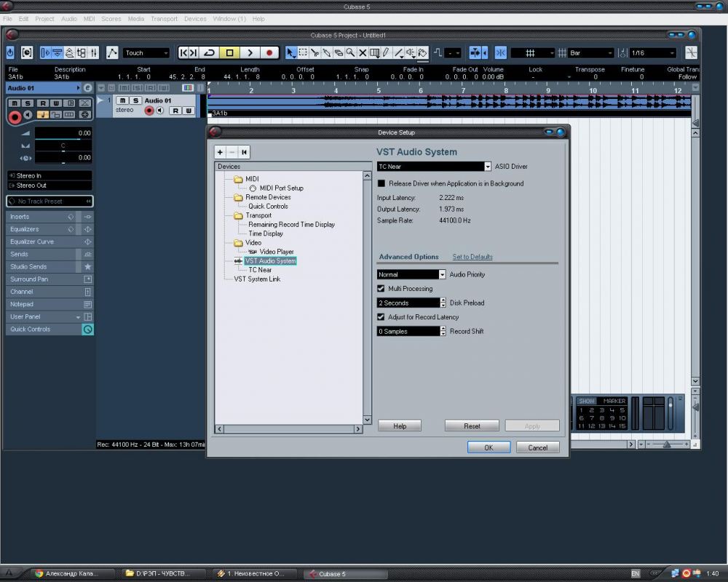The height and width of the screenshot is (582, 728).
Task: Toggle Write automation on Audio 01 track row
Action: 189,111
